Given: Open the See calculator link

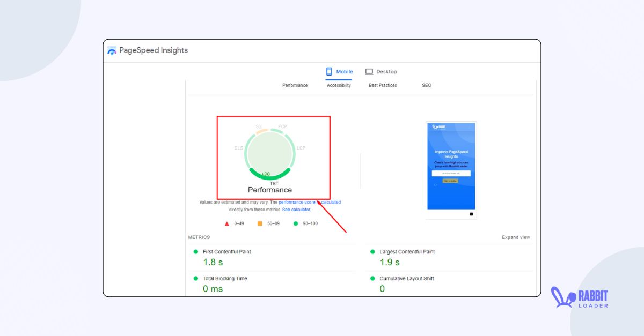Looking at the screenshot, I should [x=296, y=210].
